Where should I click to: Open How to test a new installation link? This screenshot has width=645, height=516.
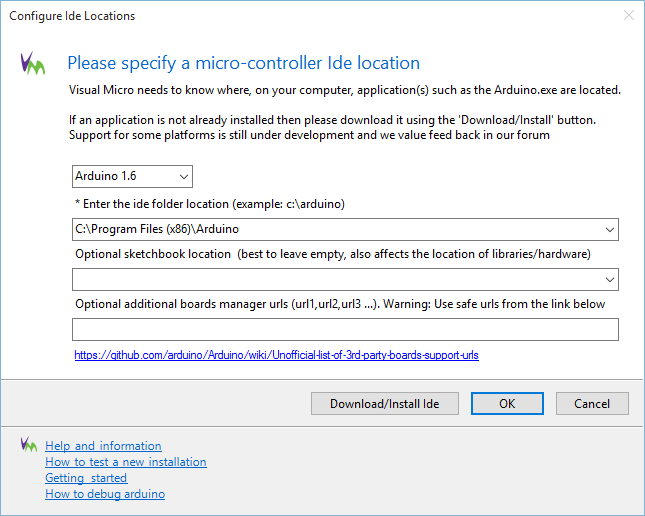pos(126,462)
